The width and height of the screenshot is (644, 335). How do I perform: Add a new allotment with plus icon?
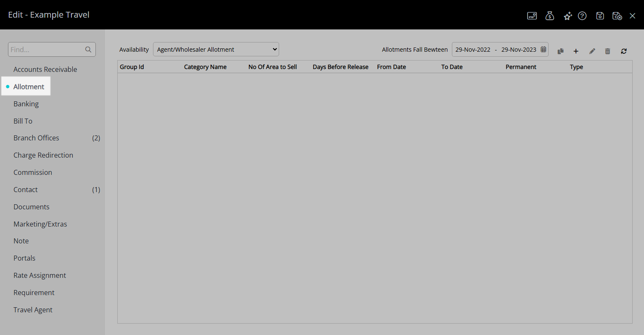(576, 51)
